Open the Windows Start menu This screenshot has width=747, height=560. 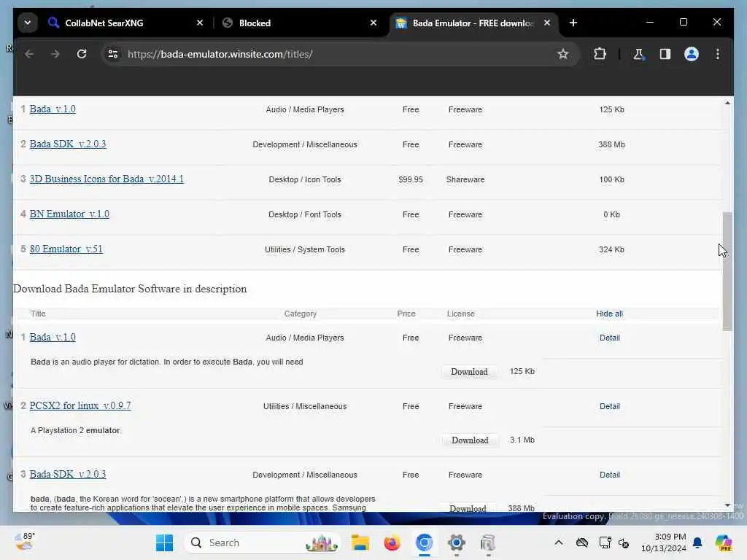point(165,542)
